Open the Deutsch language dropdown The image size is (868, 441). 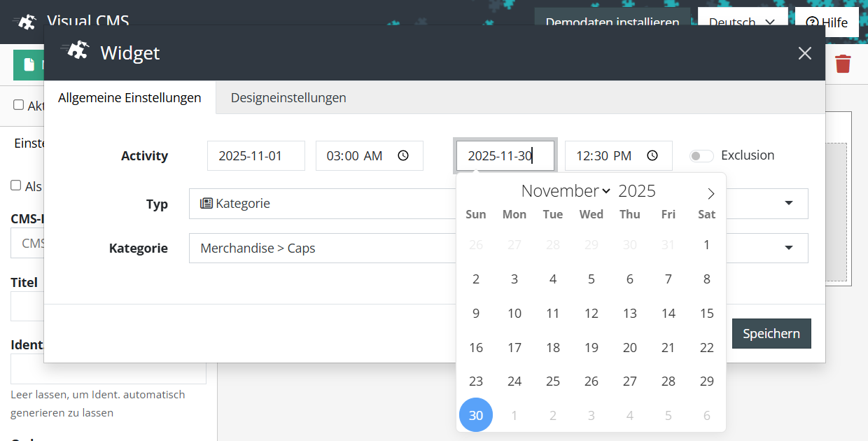click(742, 22)
